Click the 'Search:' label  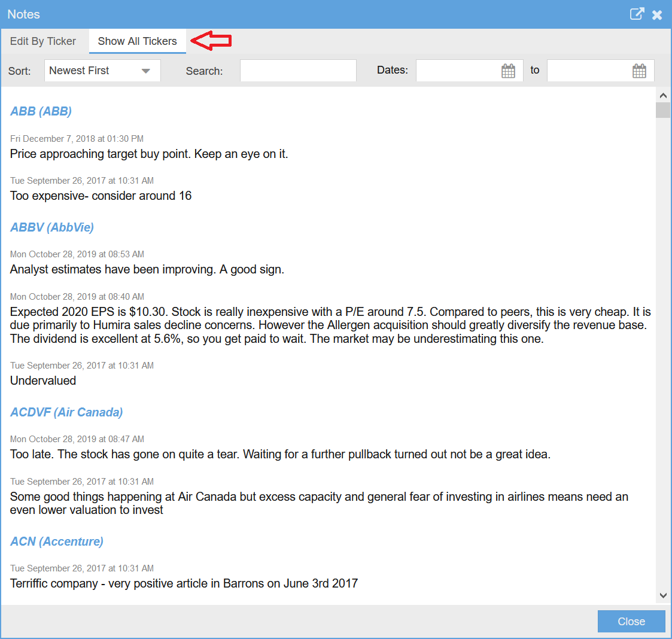(x=204, y=71)
